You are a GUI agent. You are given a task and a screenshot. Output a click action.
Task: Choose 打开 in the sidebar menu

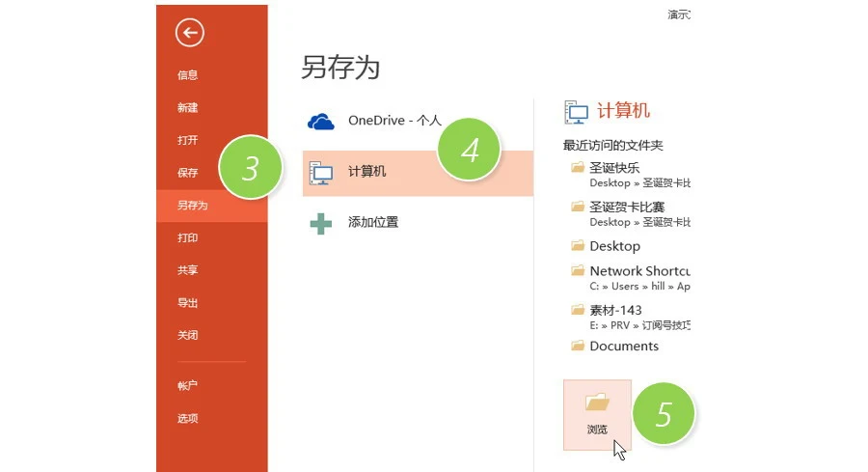pyautogui.click(x=187, y=140)
